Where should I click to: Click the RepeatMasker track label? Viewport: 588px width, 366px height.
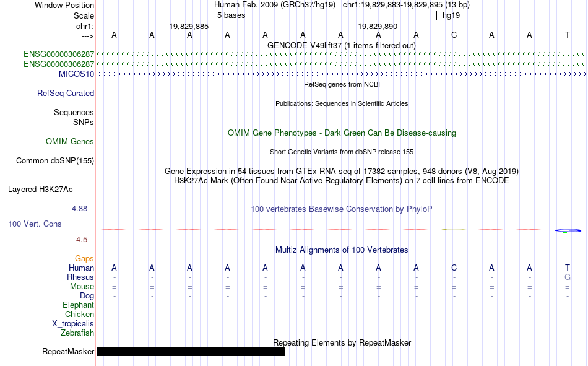tap(68, 351)
